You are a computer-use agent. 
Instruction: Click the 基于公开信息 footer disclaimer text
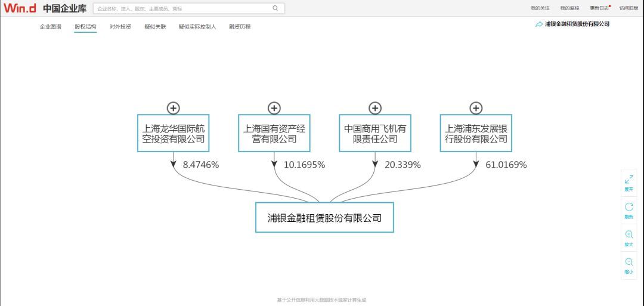(x=321, y=300)
